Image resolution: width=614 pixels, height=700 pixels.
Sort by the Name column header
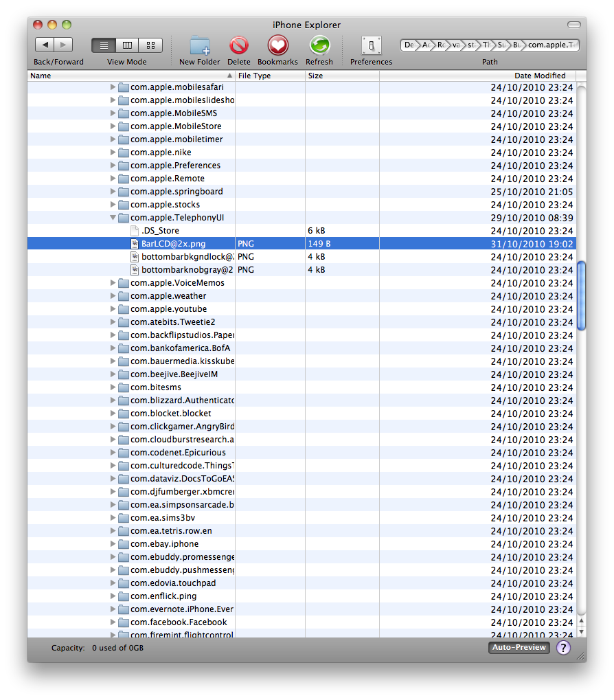(x=131, y=76)
